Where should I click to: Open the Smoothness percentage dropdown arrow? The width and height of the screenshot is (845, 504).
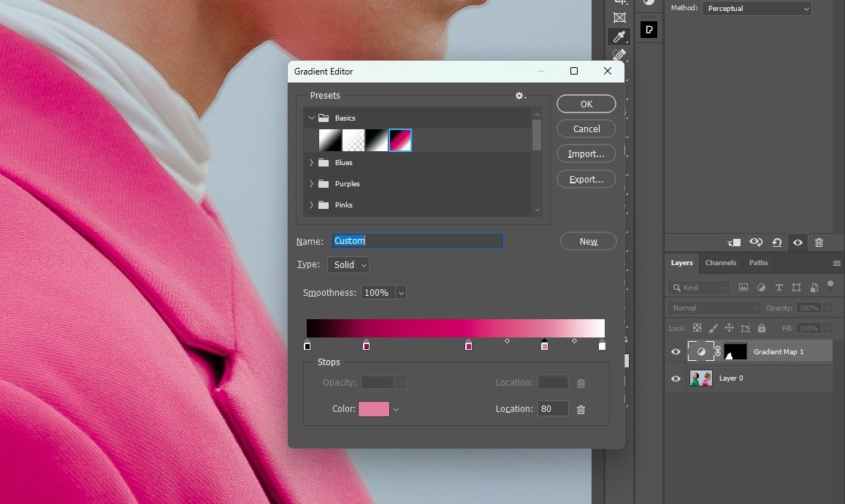[401, 293]
